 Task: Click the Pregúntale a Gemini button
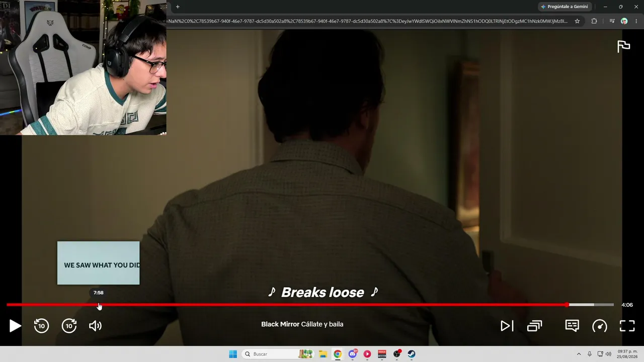(564, 7)
